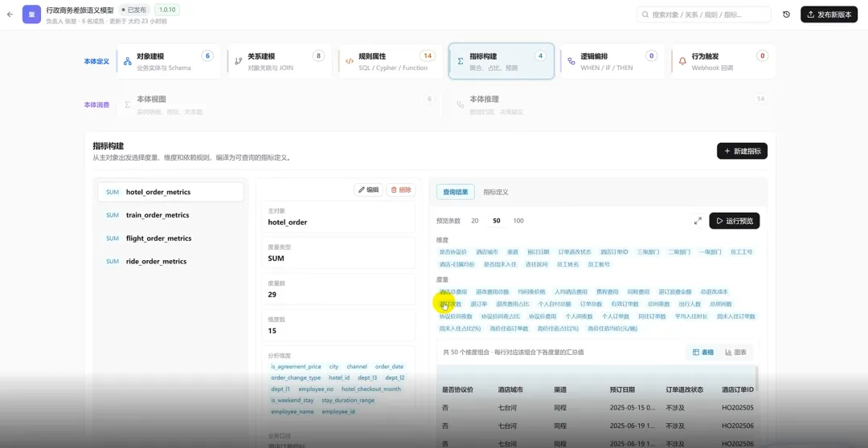Screen dimensions: 868x448
Task: Click the is_agreement_price tag
Action: (x=296, y=367)
